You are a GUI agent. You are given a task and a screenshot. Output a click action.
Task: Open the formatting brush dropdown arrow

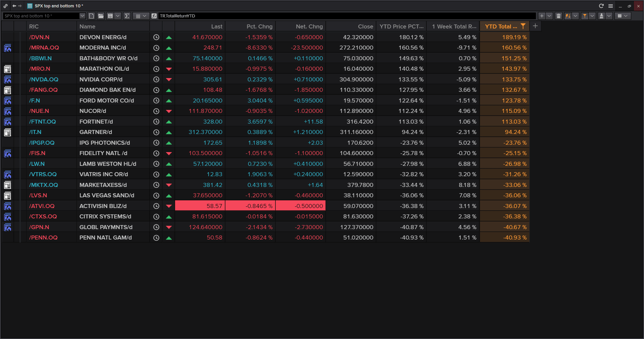609,16
